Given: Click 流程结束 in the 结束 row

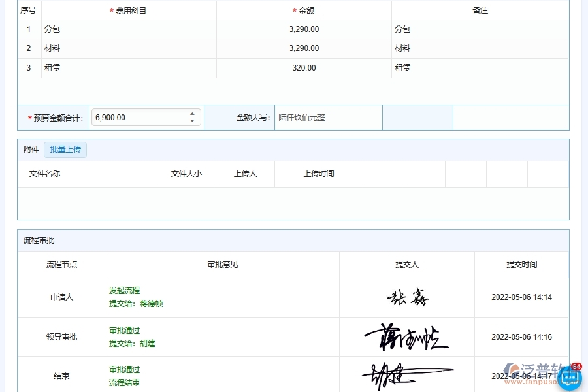Looking at the screenshot, I should tap(124, 382).
